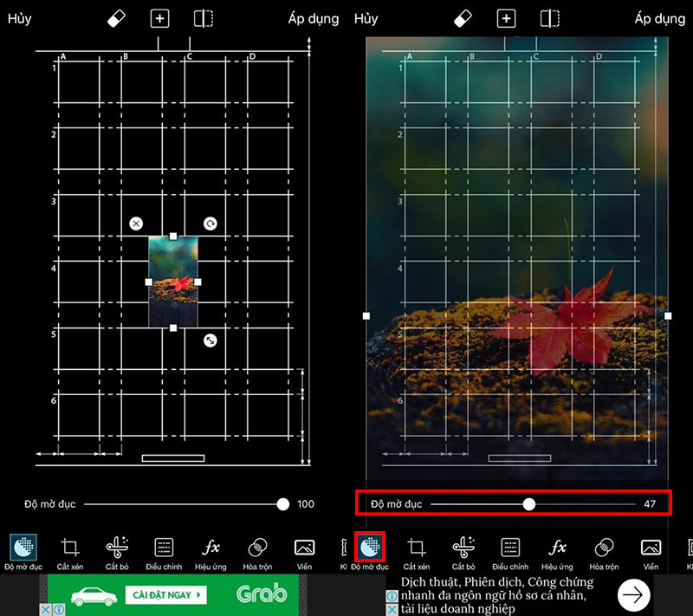Tap add-image plus icon in right screen

(506, 18)
